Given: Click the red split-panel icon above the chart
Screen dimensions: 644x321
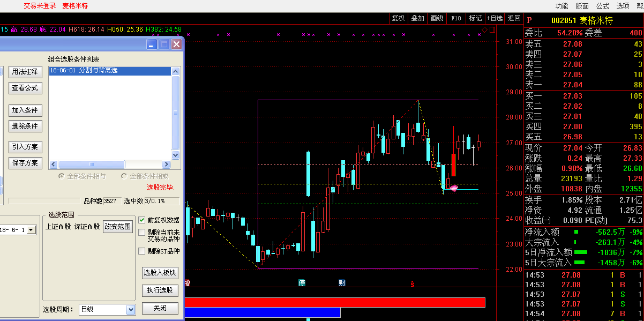Looking at the screenshot, I should [x=492, y=29].
